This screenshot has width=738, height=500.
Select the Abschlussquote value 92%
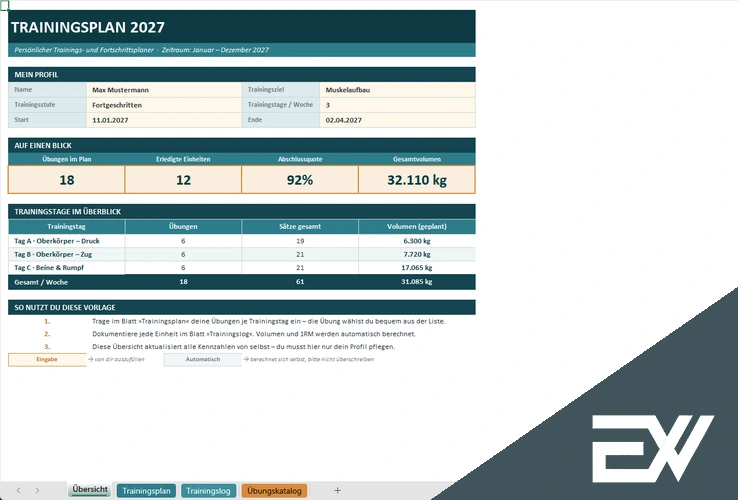pos(300,179)
